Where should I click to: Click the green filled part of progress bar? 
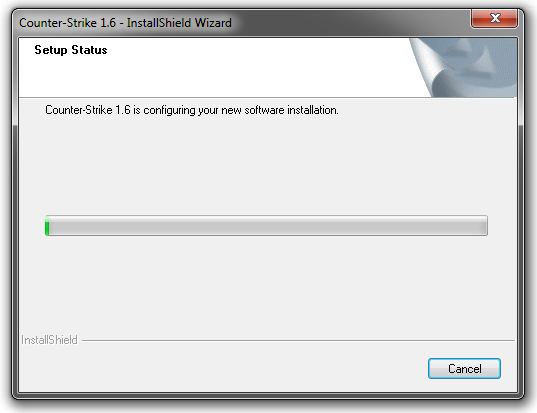47,226
